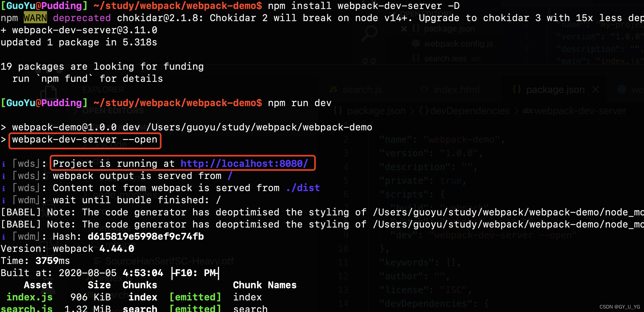Close package.json in Open Editors list

[404, 29]
